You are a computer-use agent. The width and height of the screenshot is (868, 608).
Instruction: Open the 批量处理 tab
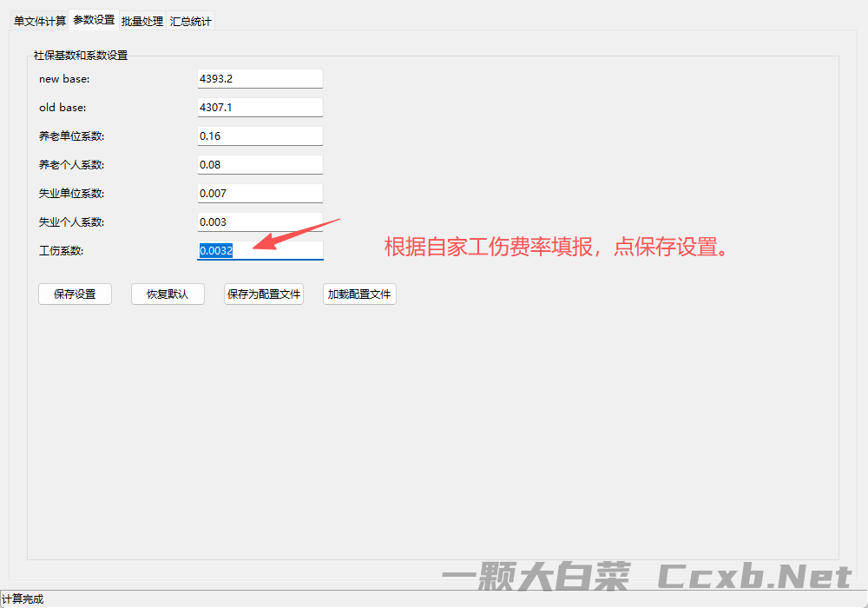click(142, 21)
